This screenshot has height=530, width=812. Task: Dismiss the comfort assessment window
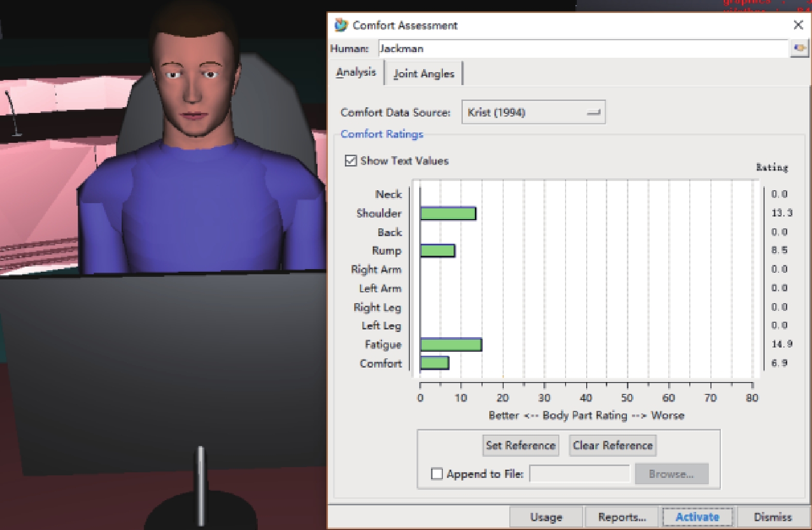pyautogui.click(x=772, y=517)
